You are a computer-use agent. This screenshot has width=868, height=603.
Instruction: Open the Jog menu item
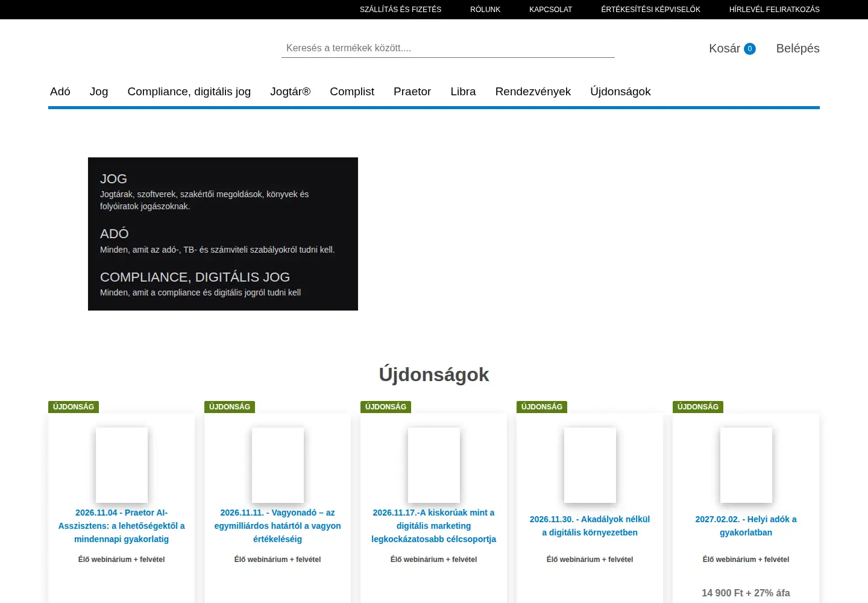click(x=99, y=92)
